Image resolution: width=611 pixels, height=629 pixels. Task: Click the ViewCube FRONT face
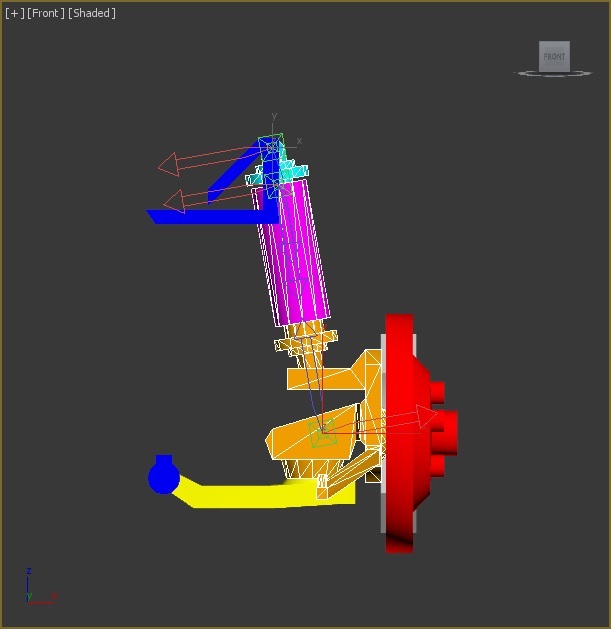click(x=554, y=57)
